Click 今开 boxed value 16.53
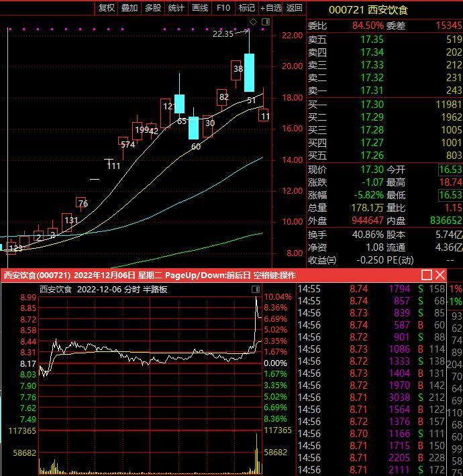 pyautogui.click(x=450, y=170)
